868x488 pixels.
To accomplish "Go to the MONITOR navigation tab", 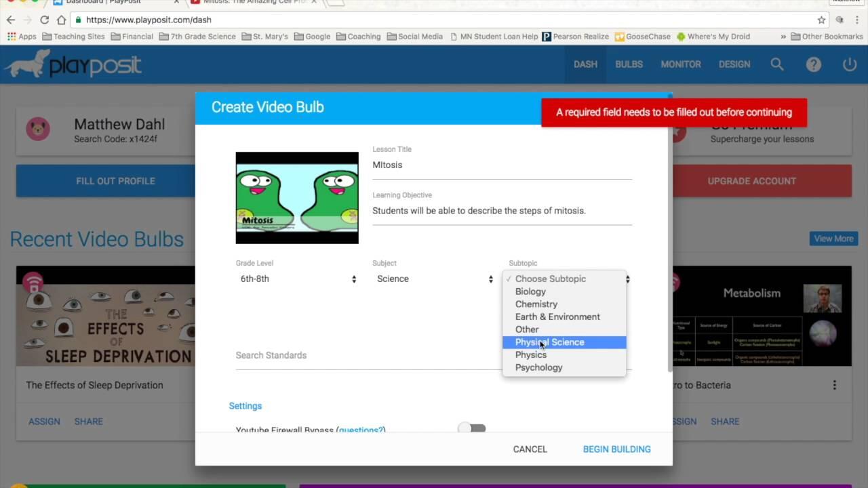I will pyautogui.click(x=681, y=64).
